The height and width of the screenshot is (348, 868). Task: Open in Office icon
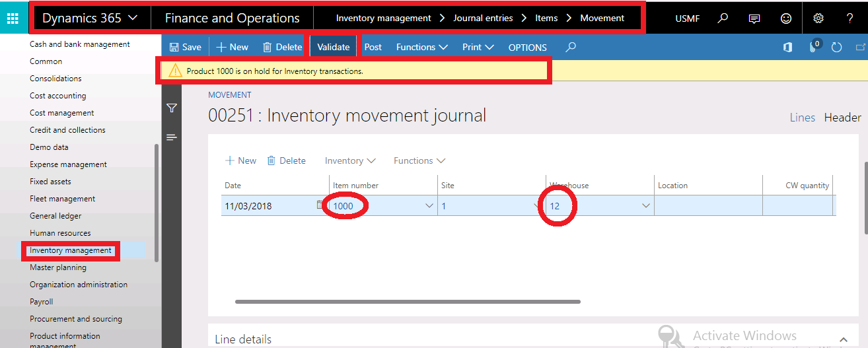tap(787, 47)
